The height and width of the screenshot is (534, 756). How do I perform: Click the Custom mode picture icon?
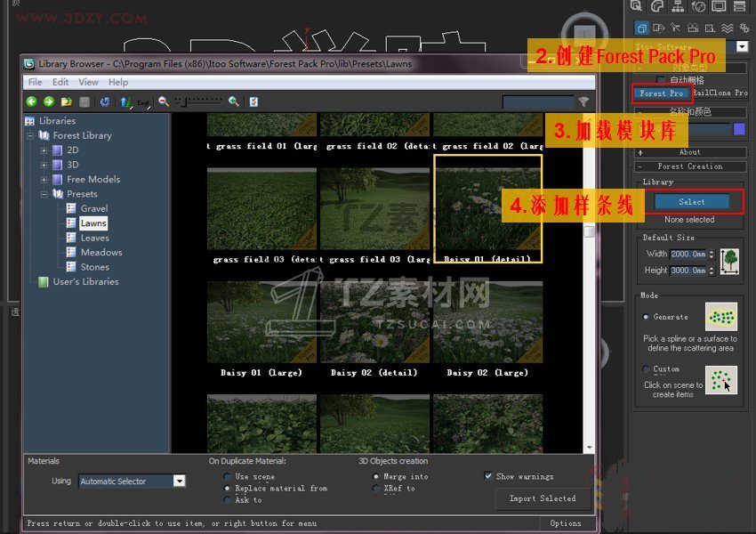pyautogui.click(x=720, y=380)
